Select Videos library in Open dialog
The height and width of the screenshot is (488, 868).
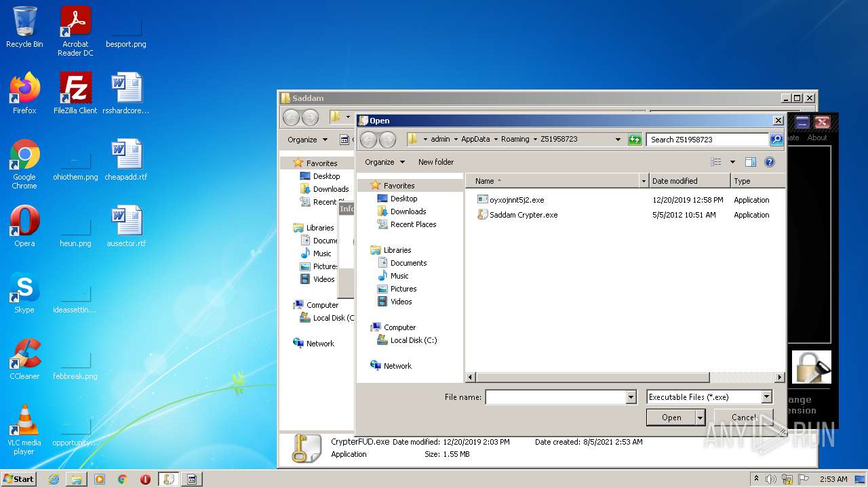click(401, 302)
